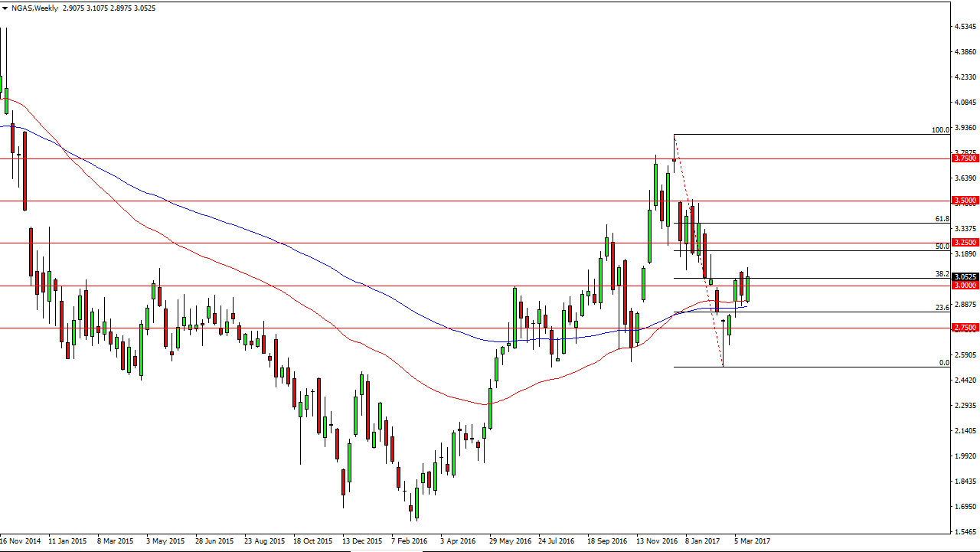Click the 5 Mar 2017 date label
The height and width of the screenshot is (552, 980).
752,541
